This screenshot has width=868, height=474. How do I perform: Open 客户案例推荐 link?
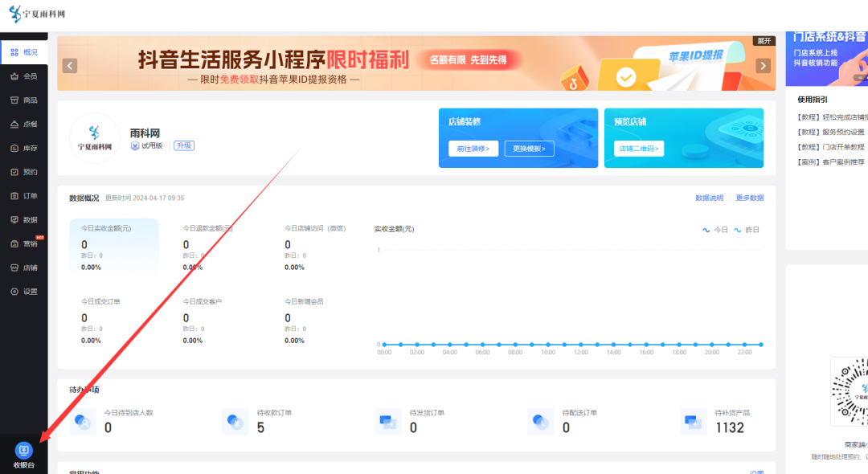(830, 162)
